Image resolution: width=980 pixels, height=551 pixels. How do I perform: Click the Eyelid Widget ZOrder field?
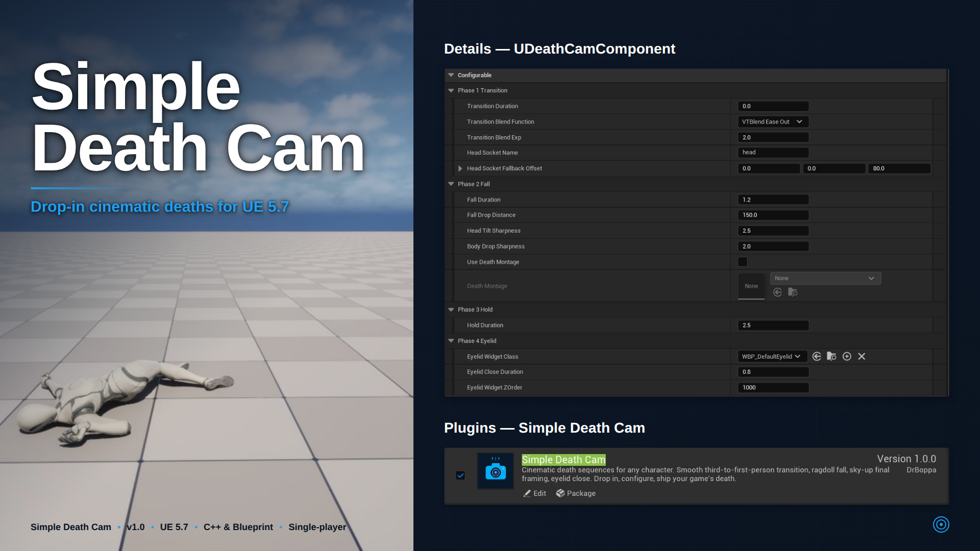(773, 388)
